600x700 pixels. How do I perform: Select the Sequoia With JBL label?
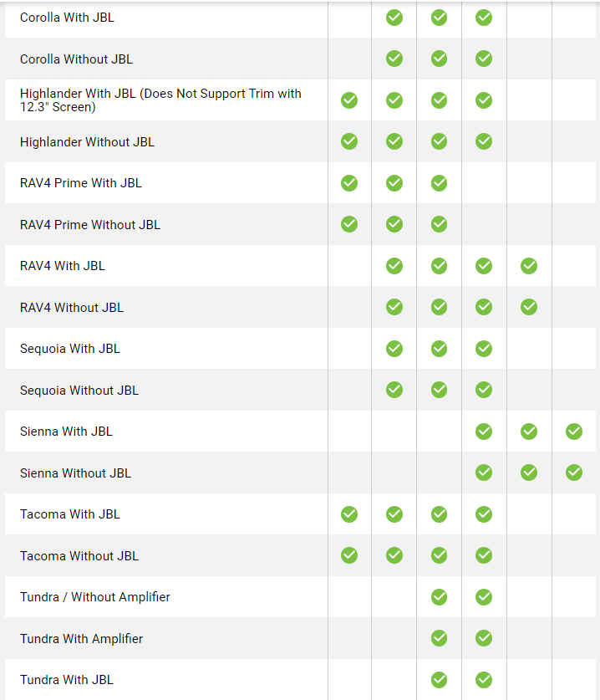70,349
